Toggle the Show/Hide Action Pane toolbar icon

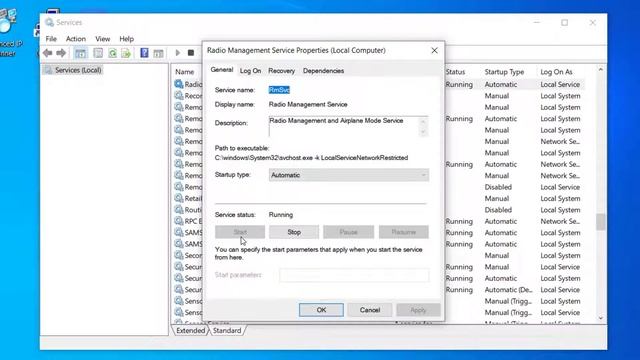[x=158, y=53]
